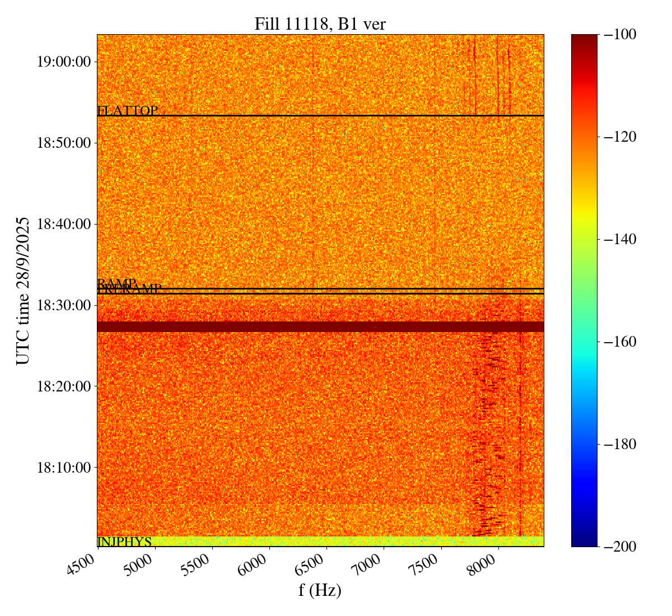672x616 pixels.
Task: Pick the yellow region of the colorbar
Action: [x=584, y=213]
